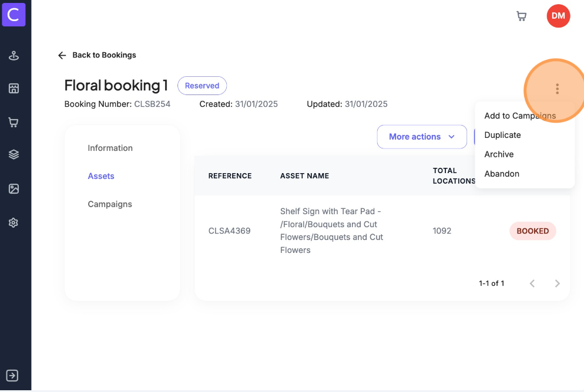Select Archive in the options menu

coord(499,154)
